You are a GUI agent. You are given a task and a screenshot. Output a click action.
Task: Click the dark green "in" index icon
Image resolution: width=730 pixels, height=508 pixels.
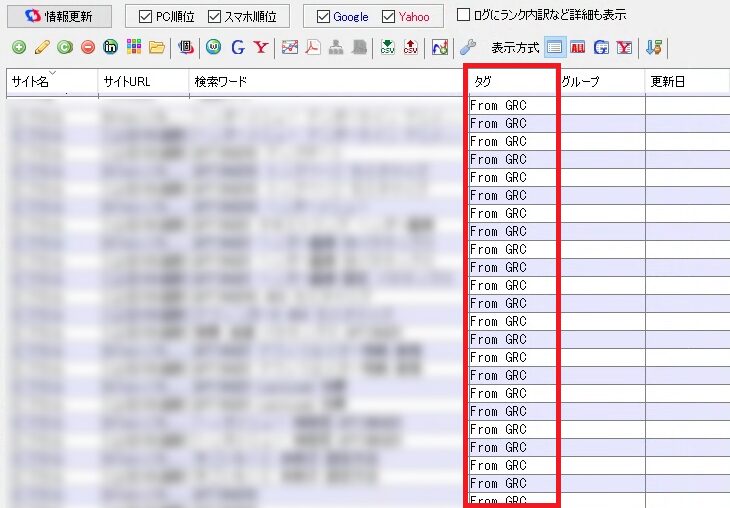(x=110, y=47)
